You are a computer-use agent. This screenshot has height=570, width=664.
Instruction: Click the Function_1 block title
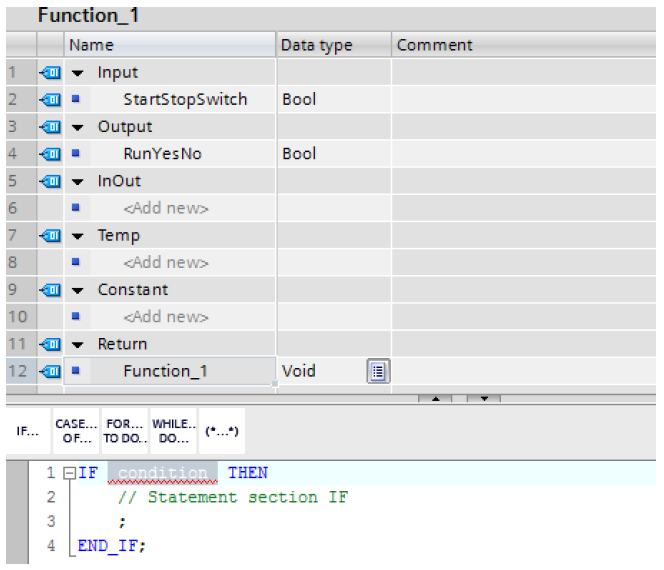click(x=89, y=16)
